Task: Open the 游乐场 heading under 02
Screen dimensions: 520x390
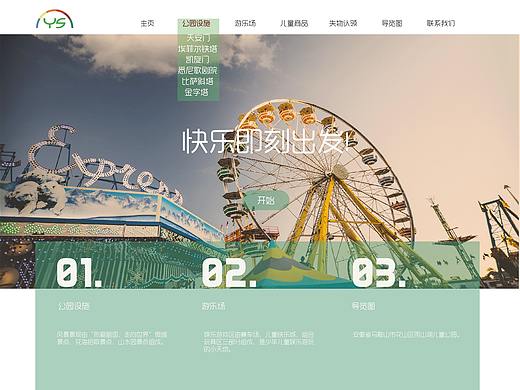Action: coord(214,306)
